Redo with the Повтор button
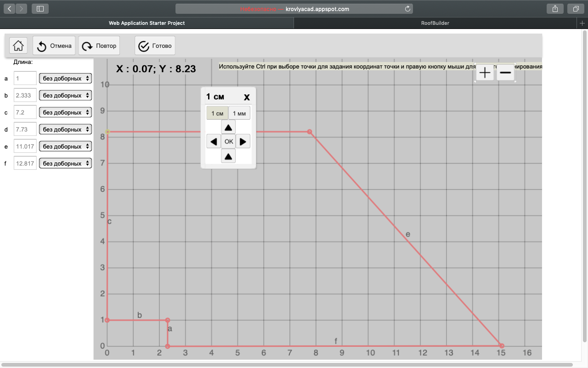 pos(99,46)
